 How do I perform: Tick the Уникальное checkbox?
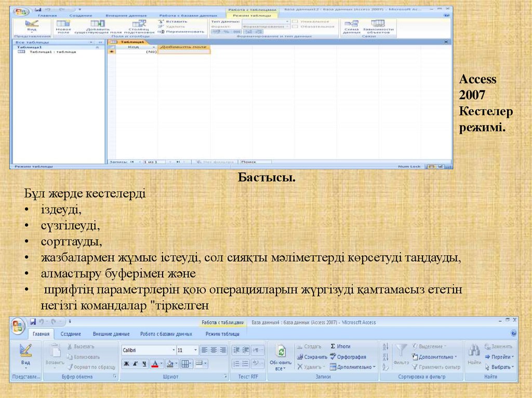pyautogui.click(x=295, y=21)
